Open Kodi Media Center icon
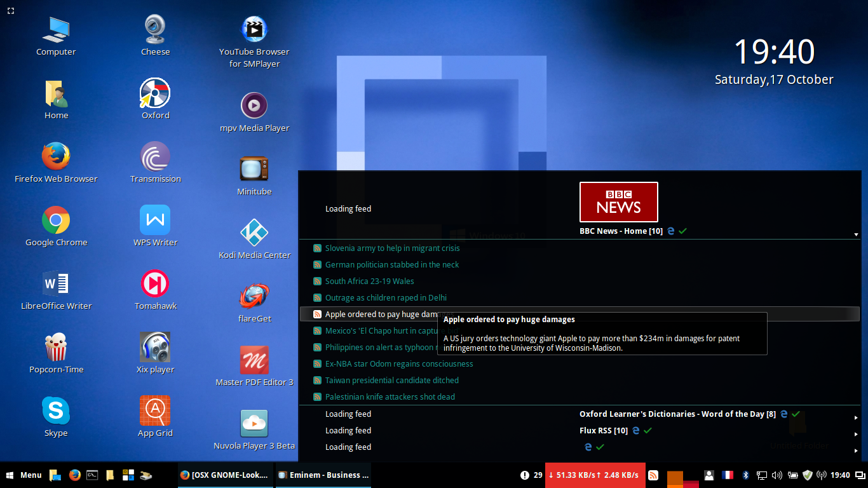 point(254,240)
